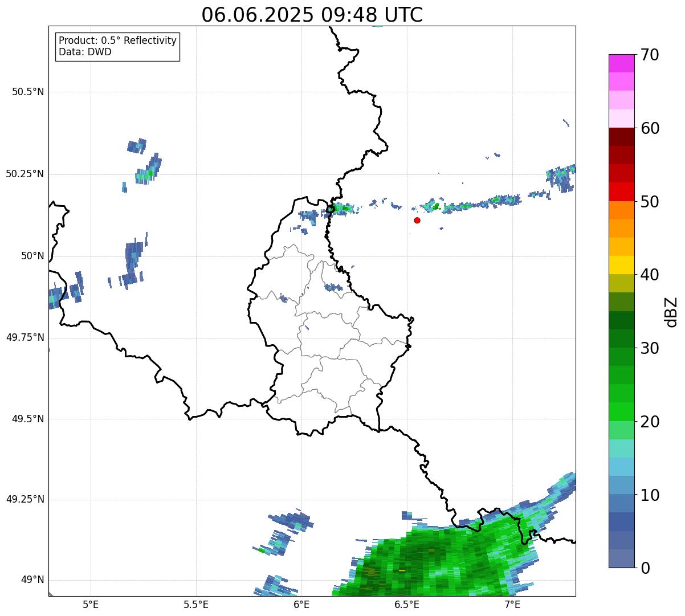
Task: Click the colorbar 40 tick label
Action: (650, 275)
